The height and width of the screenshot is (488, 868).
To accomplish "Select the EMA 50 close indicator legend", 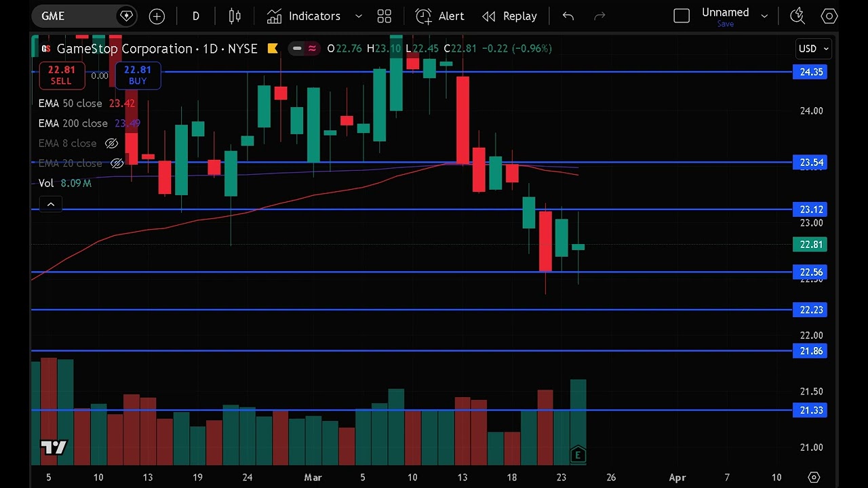I will pos(71,103).
